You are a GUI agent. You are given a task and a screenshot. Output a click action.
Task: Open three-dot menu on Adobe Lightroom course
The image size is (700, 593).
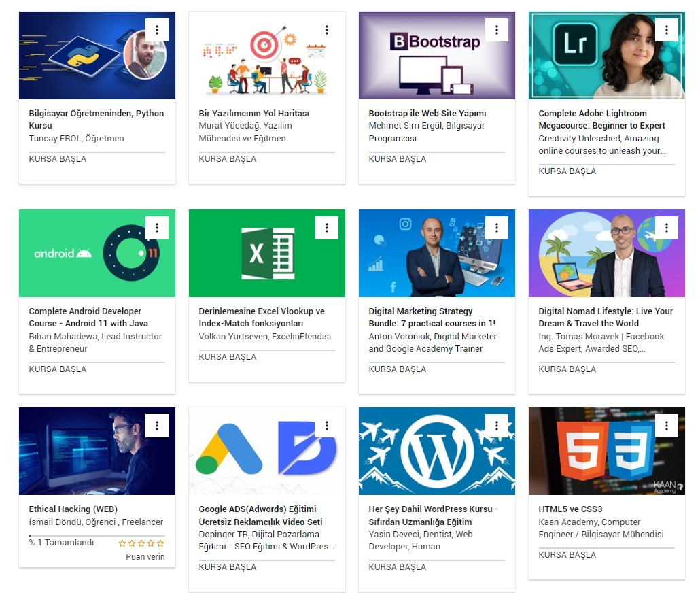(667, 30)
